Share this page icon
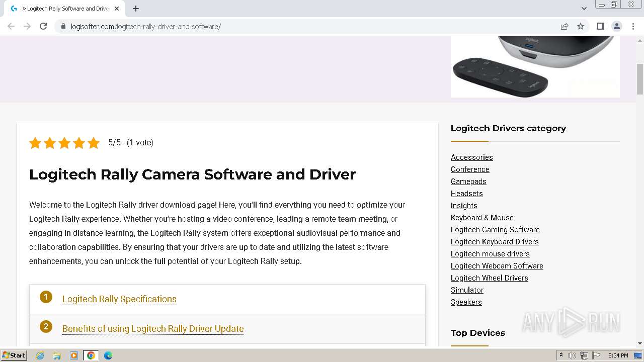Image resolution: width=644 pixels, height=362 pixels. pos(565,26)
